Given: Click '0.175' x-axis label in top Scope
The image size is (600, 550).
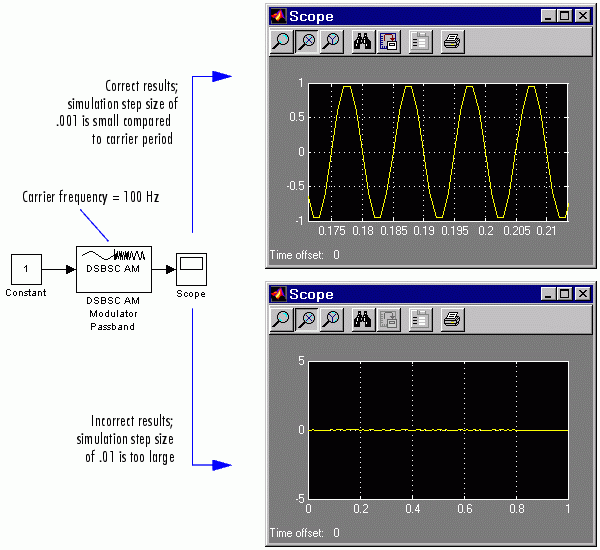Looking at the screenshot, I should (x=332, y=231).
